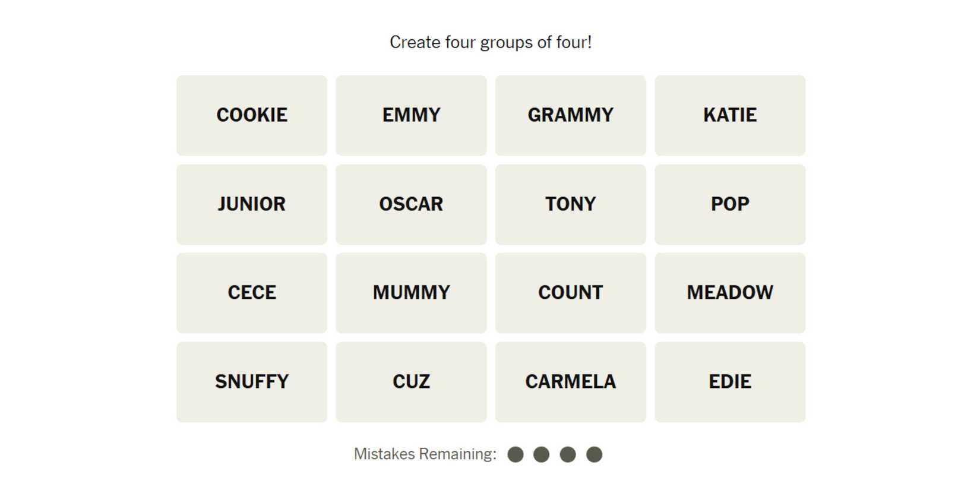Click the last mistakes remaining dot

tap(594, 454)
